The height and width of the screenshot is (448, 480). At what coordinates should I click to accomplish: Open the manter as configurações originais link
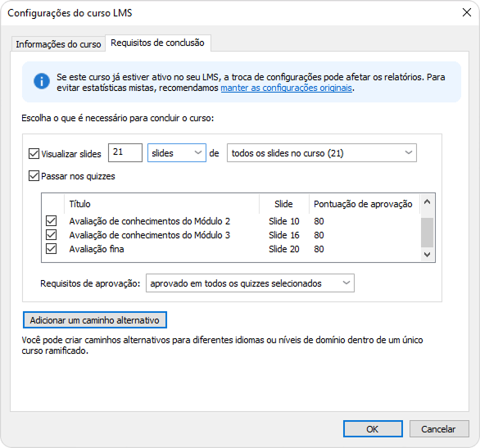click(x=286, y=88)
